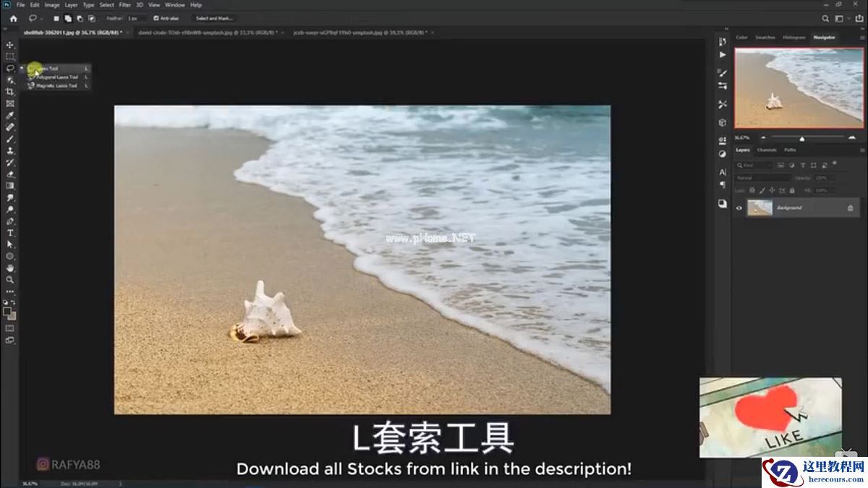Toggle the lock on the Background layer
The image size is (868, 488).
pos(851,207)
